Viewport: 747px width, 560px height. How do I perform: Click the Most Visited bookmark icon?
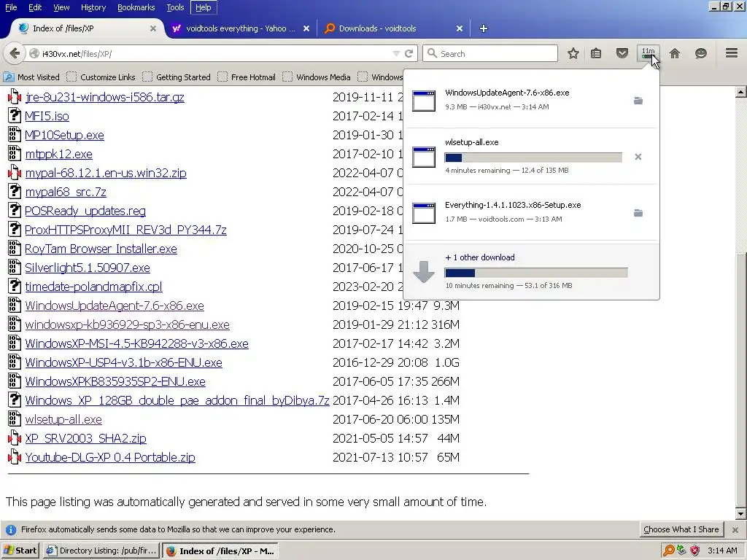click(x=9, y=77)
